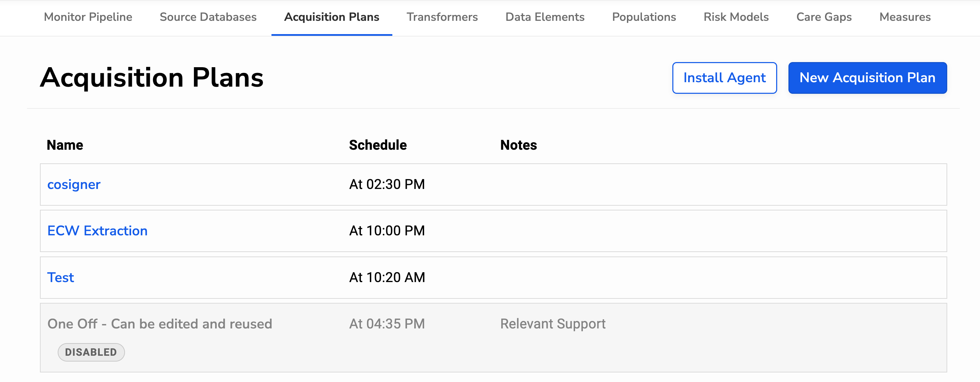Click the Schedule column header
980x382 pixels.
[x=378, y=145]
